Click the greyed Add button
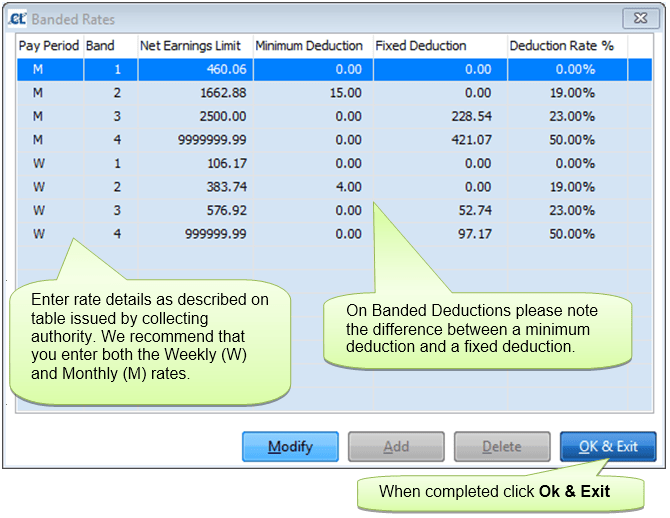The image size is (670, 518). click(x=396, y=447)
